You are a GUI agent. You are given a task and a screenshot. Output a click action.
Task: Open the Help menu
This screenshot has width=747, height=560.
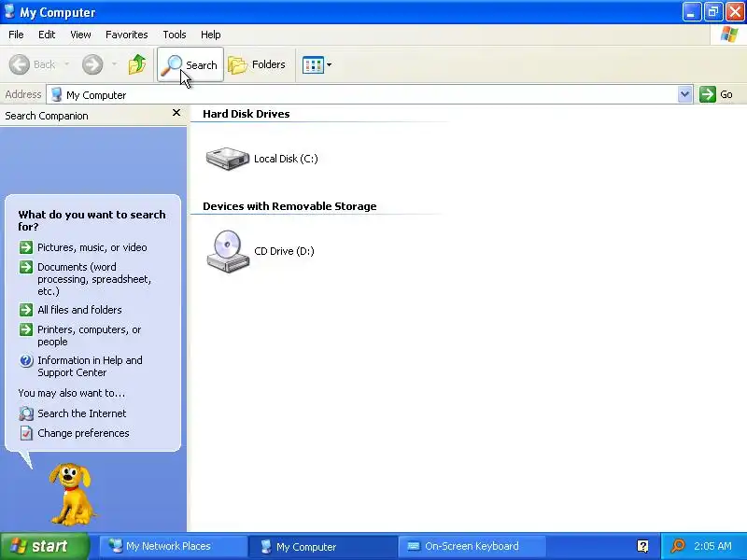tap(210, 35)
